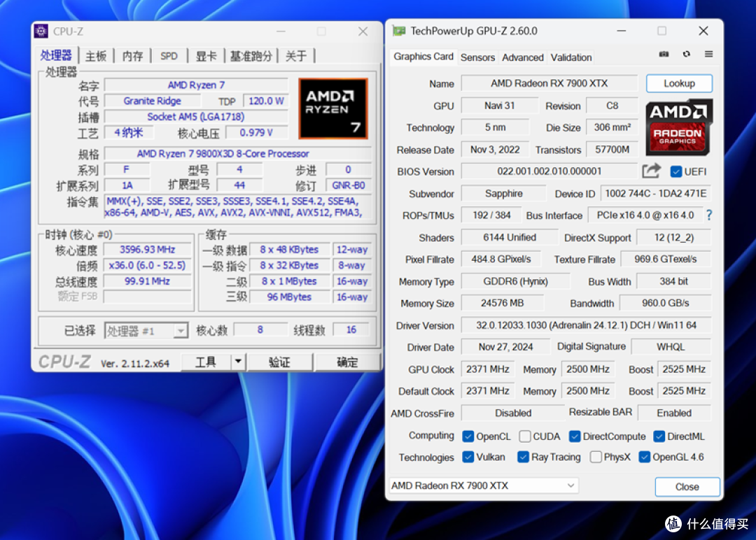756x540 pixels.
Task: Click the Release Date value Nov 3, 2022
Action: [x=495, y=150]
